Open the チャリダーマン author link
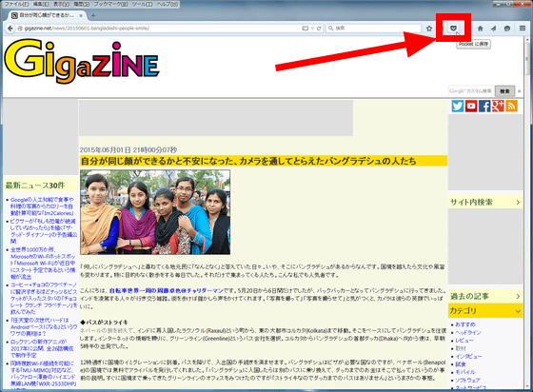This screenshot has height=392, width=533. (167, 291)
